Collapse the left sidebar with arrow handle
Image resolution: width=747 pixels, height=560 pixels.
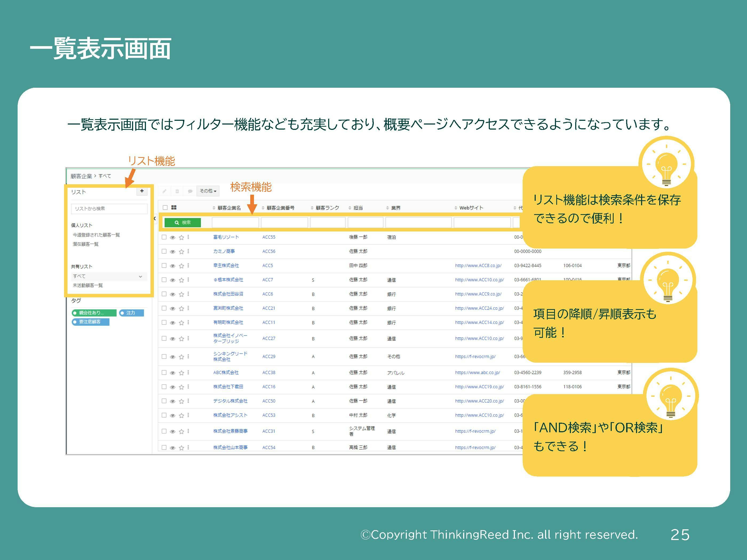[155, 219]
